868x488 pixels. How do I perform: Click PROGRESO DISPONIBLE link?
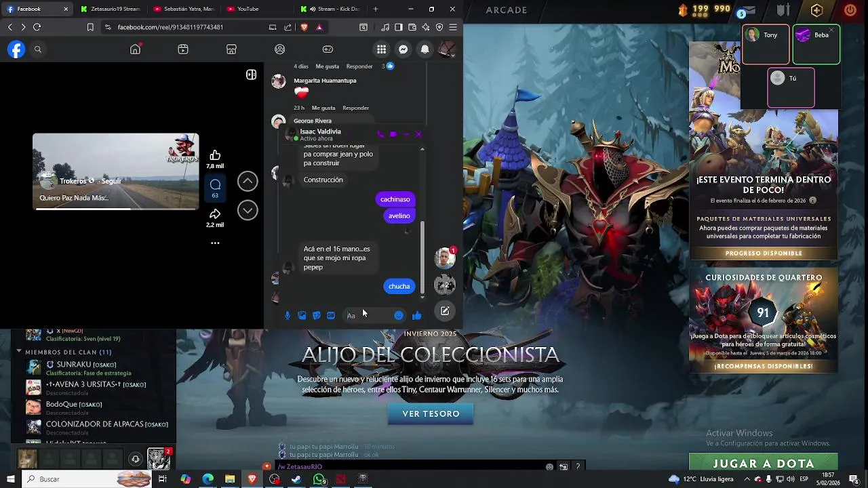point(764,253)
